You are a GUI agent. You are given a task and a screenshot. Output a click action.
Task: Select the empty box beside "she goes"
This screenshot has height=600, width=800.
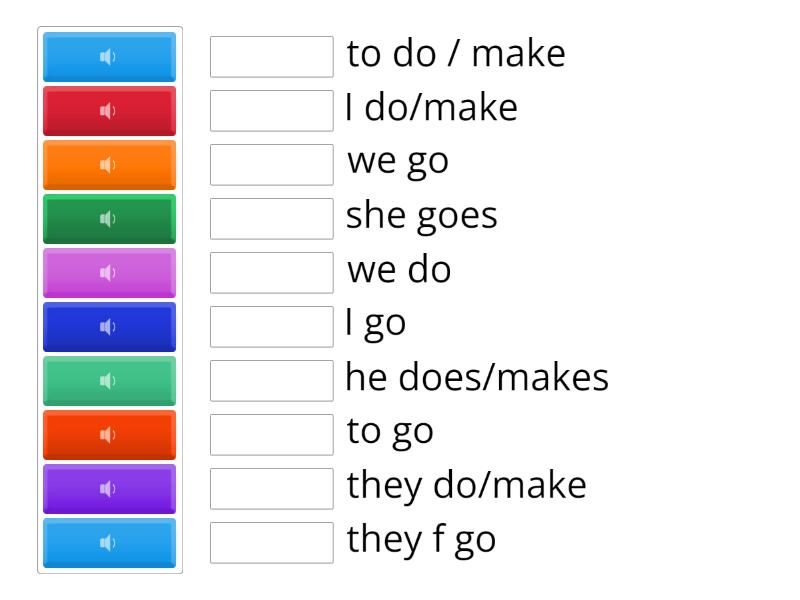tap(272, 219)
